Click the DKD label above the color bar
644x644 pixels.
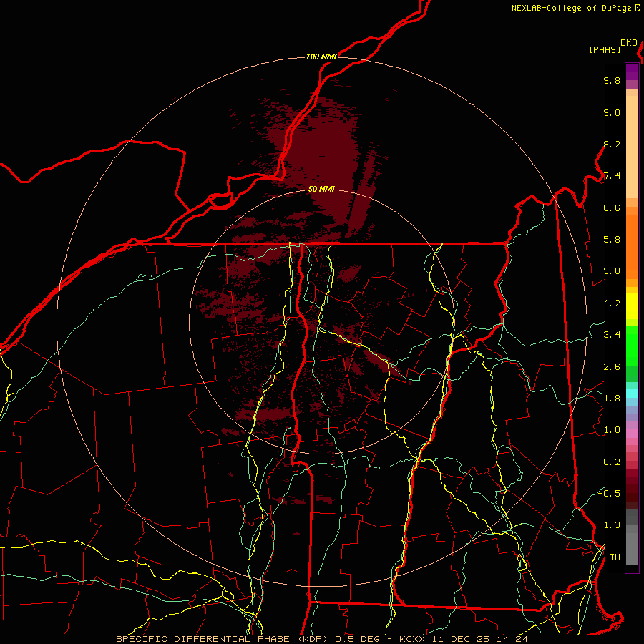point(629,42)
